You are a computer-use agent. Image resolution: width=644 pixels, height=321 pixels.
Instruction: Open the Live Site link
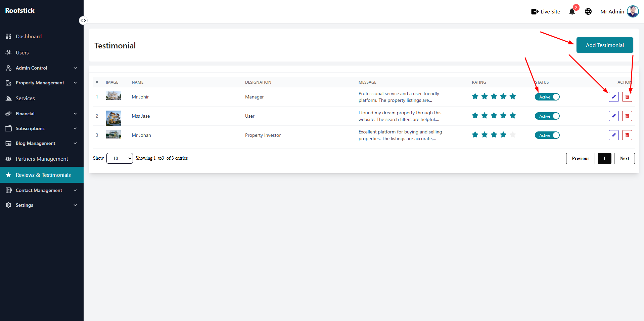point(546,11)
